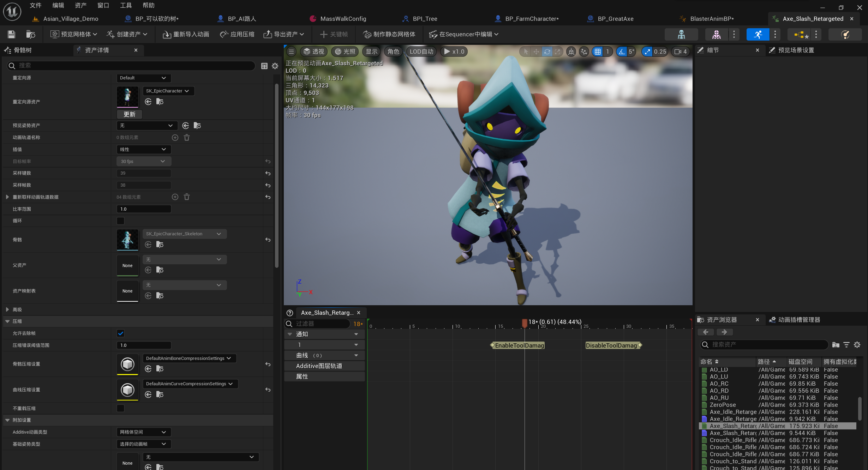Viewport: 868px width, 470px height.
Task: Open the Physics asset mode icon
Action: tap(845, 34)
